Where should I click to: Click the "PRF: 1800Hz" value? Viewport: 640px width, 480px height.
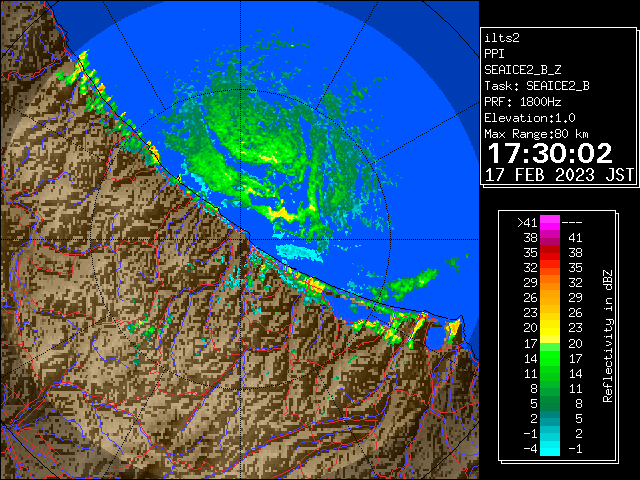point(522,102)
